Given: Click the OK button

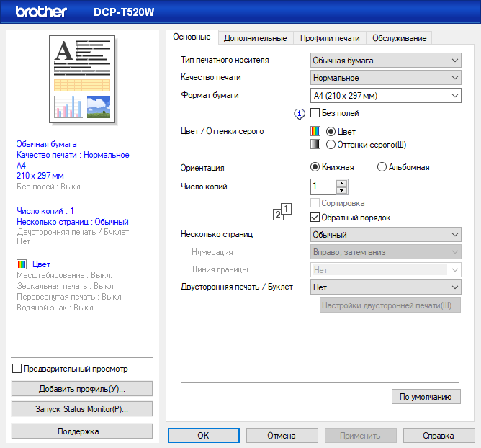Looking at the screenshot, I should (x=204, y=436).
